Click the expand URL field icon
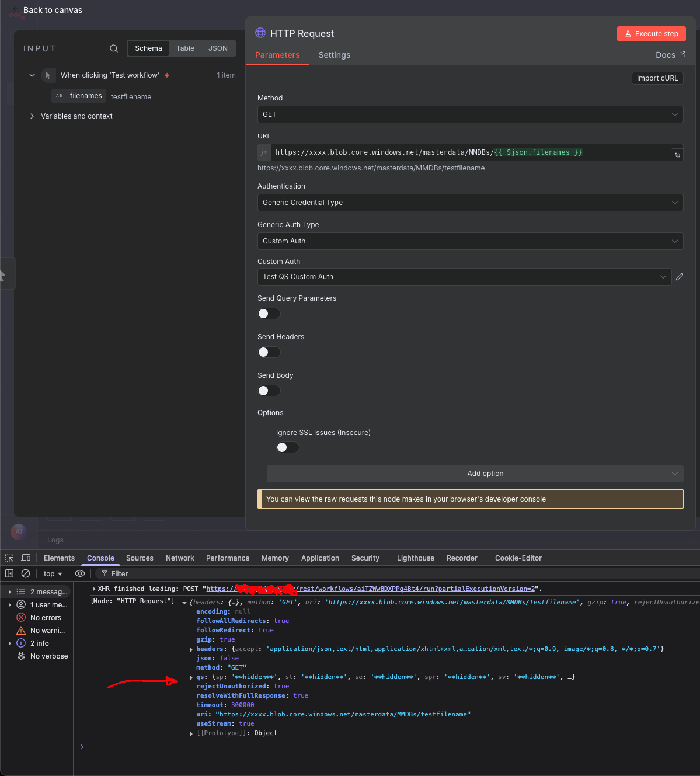 (x=677, y=155)
